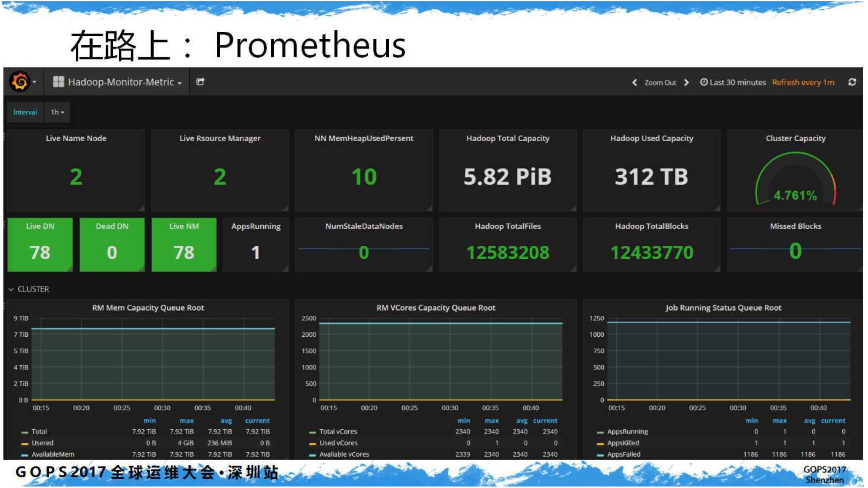Click the dashboard grid icon
Image resolution: width=868 pixels, height=488 pixels.
58,82
